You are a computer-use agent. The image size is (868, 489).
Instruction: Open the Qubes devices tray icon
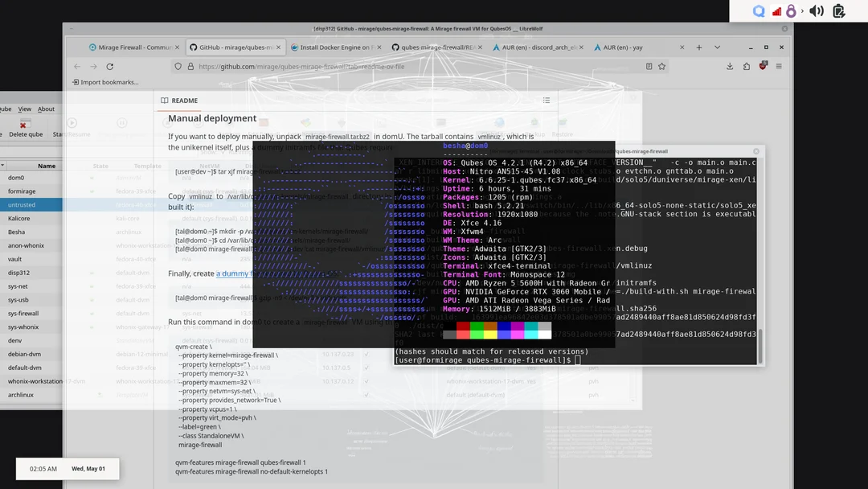coord(759,10)
